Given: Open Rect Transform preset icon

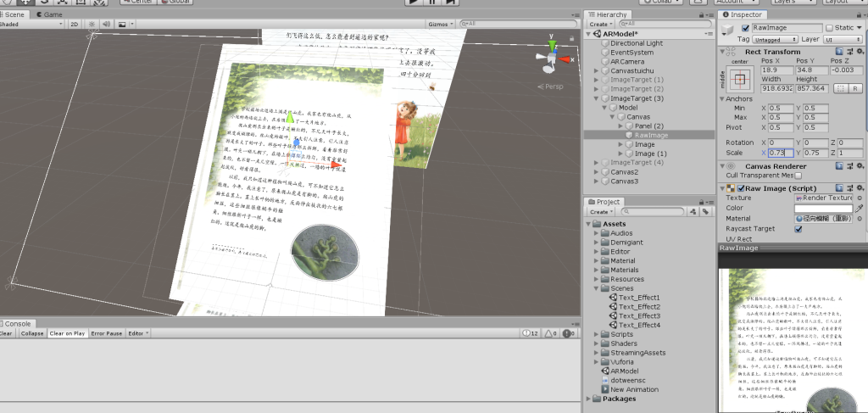Looking at the screenshot, I should [849, 52].
